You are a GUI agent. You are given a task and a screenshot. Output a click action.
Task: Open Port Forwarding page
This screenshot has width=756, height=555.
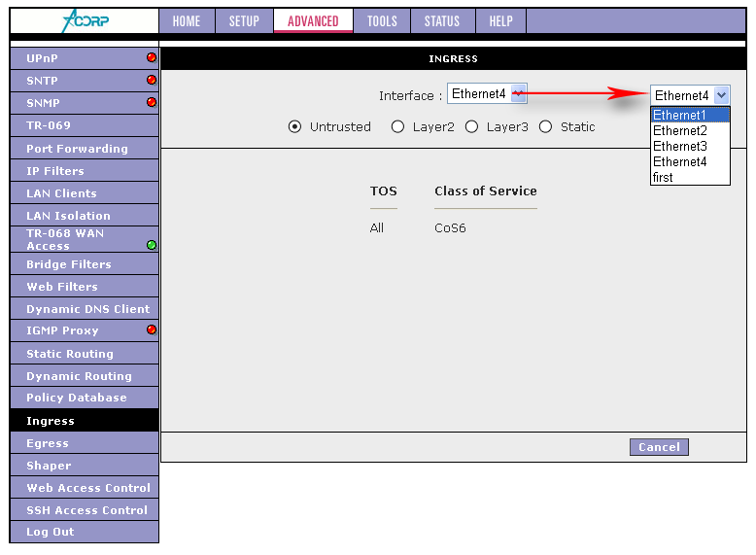[85, 148]
